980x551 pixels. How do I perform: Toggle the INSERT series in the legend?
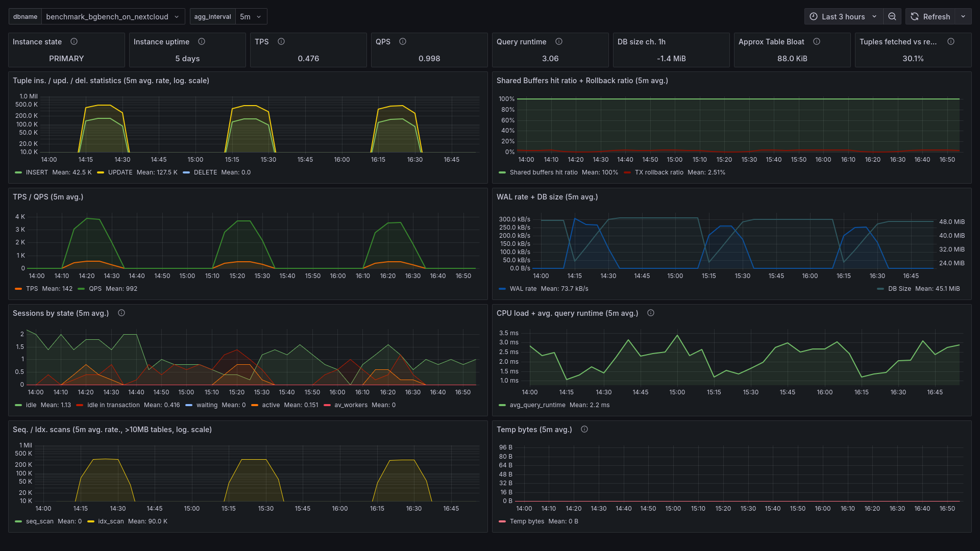click(37, 172)
